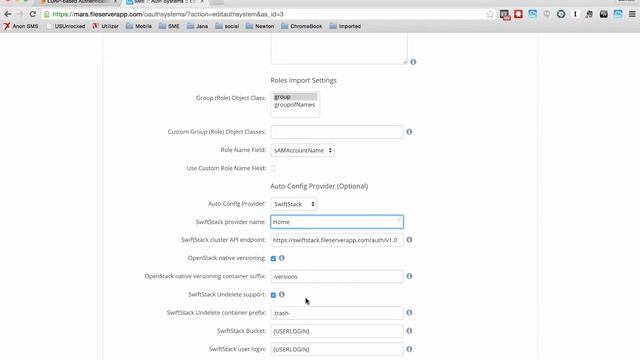
Task: Click the info icon beside versioning container suffix
Action: tap(409, 276)
